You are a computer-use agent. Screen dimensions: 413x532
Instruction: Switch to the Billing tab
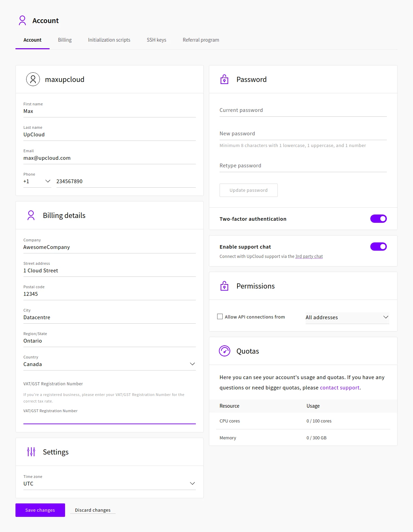pos(65,40)
